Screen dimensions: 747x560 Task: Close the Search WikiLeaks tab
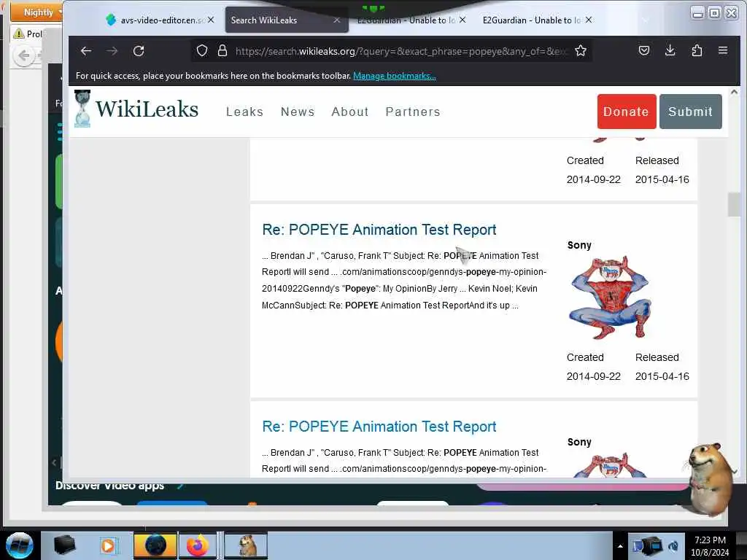pyautogui.click(x=337, y=20)
